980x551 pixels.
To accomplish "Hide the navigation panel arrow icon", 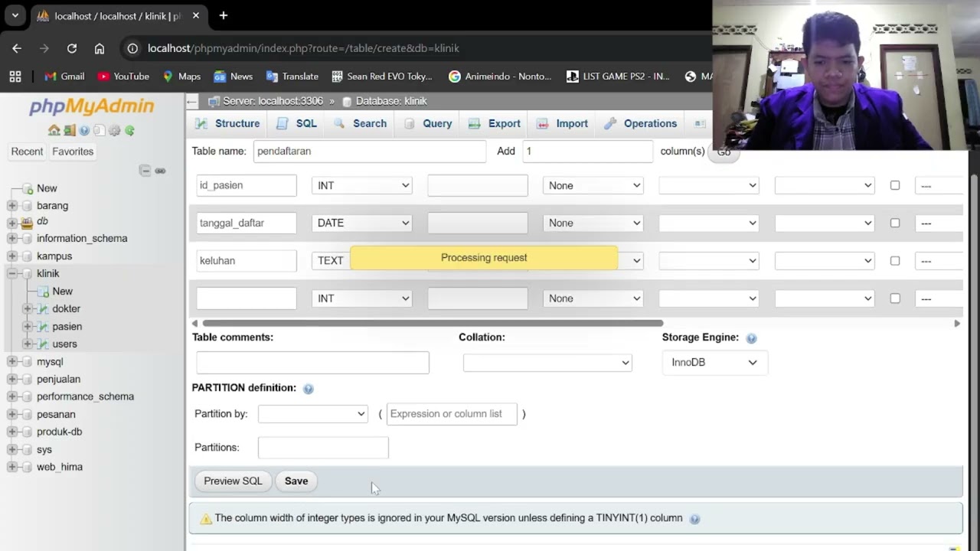I will pos(192,101).
